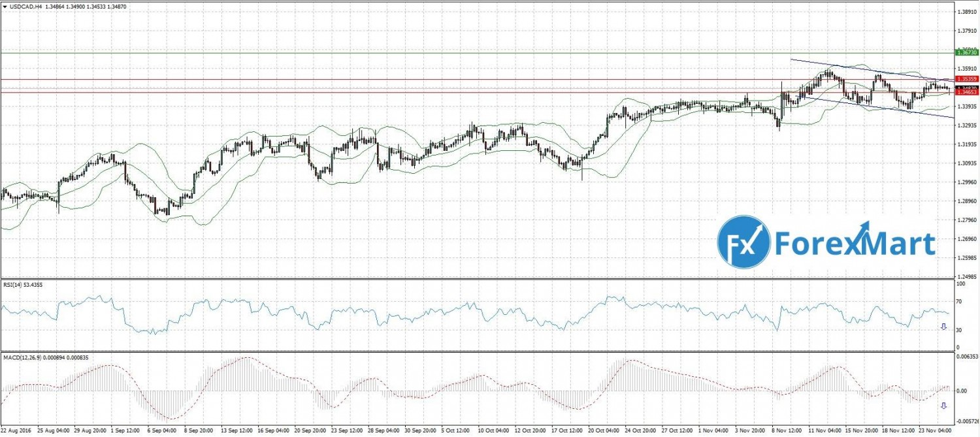Select the green 1.36730 price label
Image resolution: width=980 pixels, height=437 pixels.
966,52
